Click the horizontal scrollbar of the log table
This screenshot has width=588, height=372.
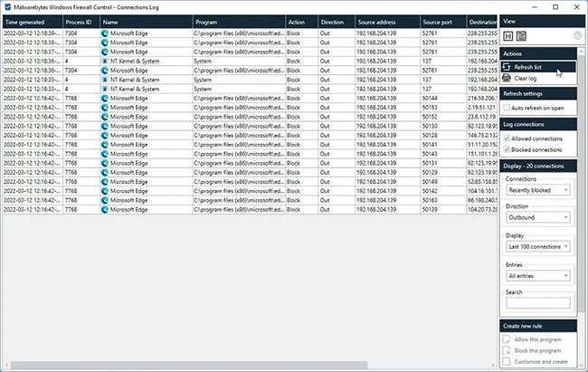click(189, 366)
